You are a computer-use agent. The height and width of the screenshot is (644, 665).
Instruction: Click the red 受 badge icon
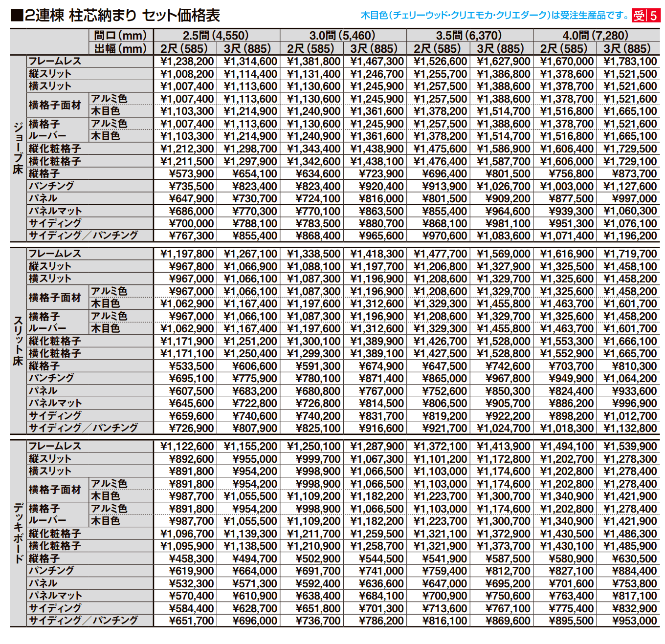(639, 16)
